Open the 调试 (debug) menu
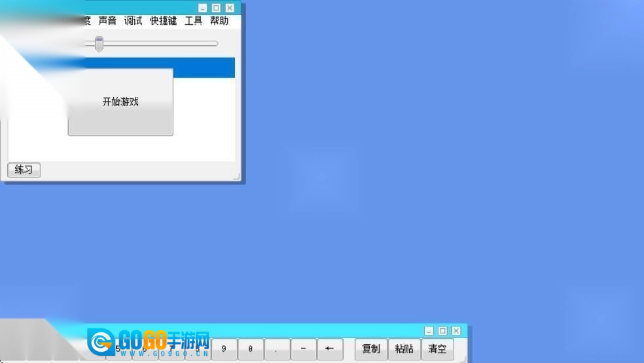This screenshot has width=644, height=363. [x=133, y=21]
